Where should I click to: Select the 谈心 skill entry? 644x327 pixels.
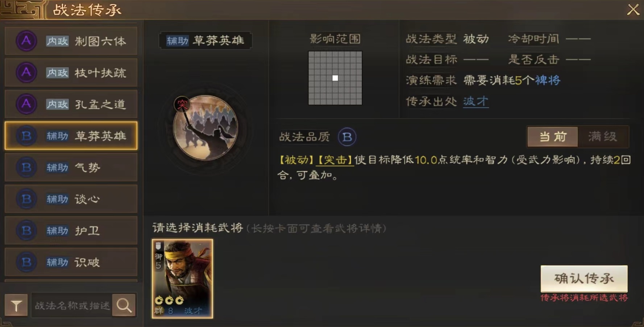pyautogui.click(x=71, y=199)
